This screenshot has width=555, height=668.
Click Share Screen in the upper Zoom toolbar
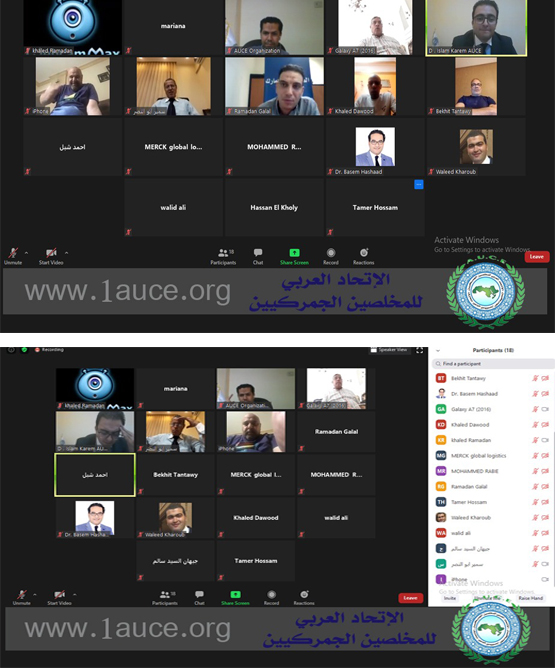click(x=294, y=256)
